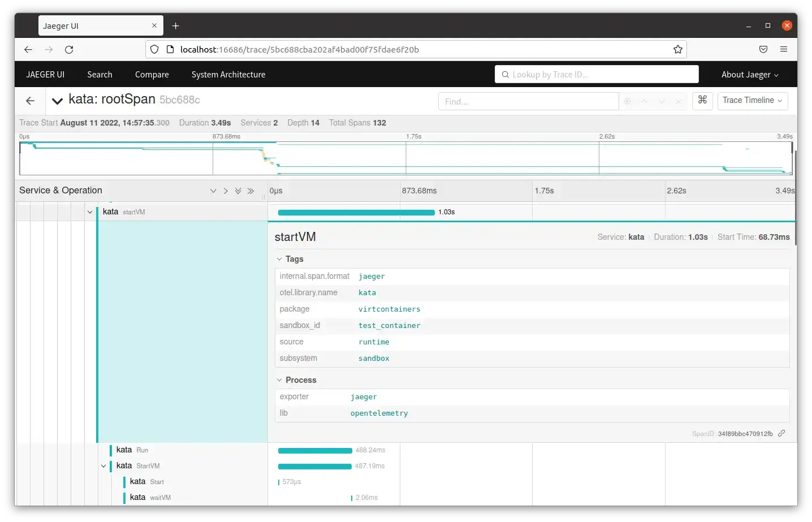Select the kata Run span bar
Image resolution: width=812 pixels, height=522 pixels.
pyautogui.click(x=315, y=451)
